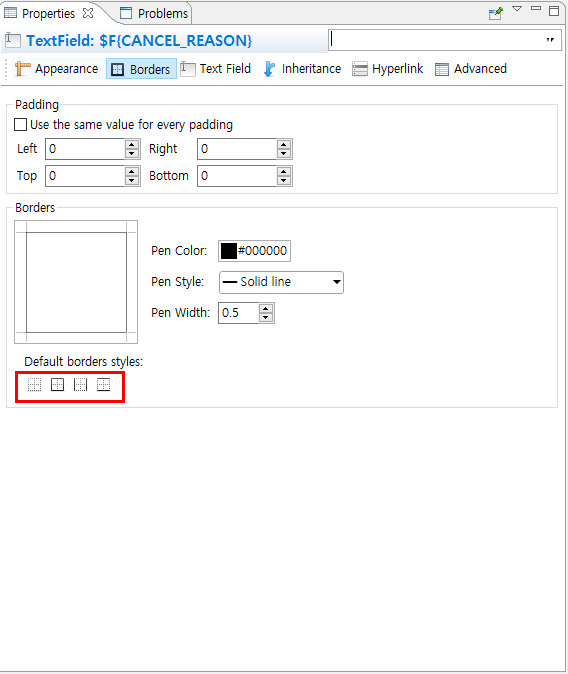The width and height of the screenshot is (568, 674).
Task: Apply the no-borders default style
Action: click(x=34, y=385)
